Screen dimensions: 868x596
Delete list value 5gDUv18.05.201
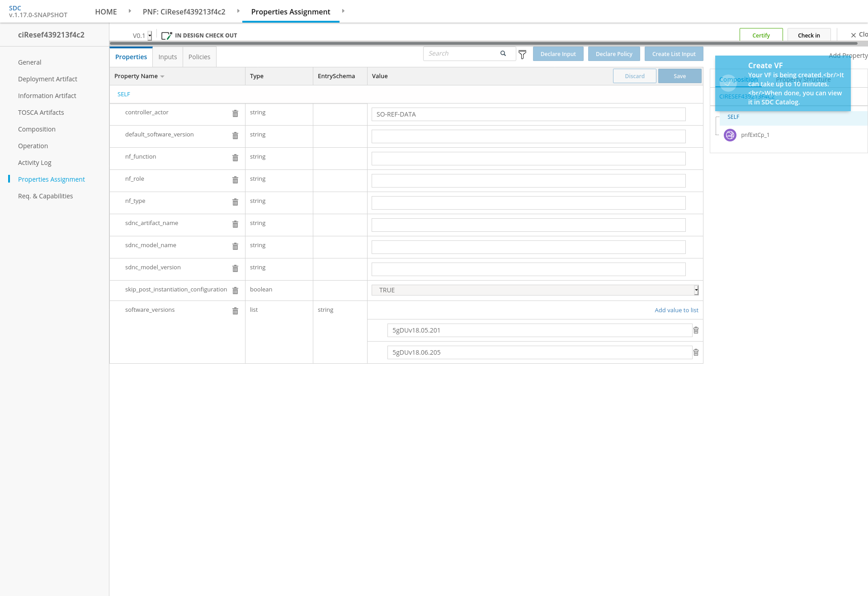[696, 330]
